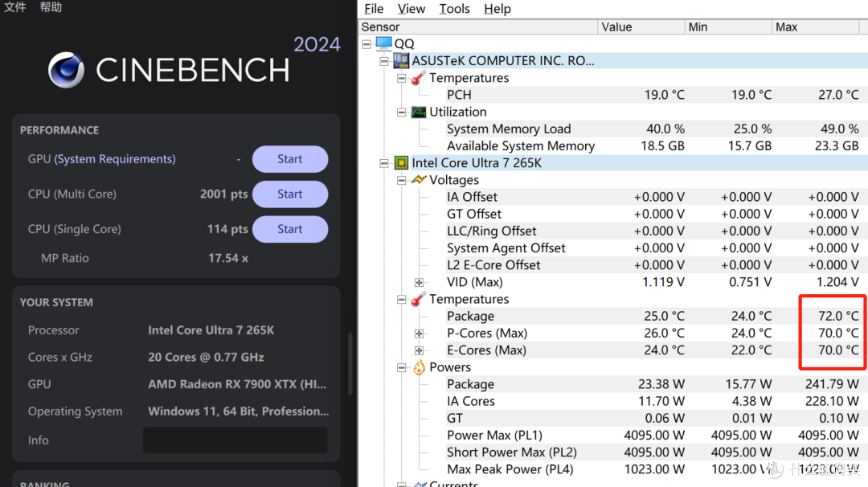
Task: Expand the P-Cores (Max) row
Action: 419,334
